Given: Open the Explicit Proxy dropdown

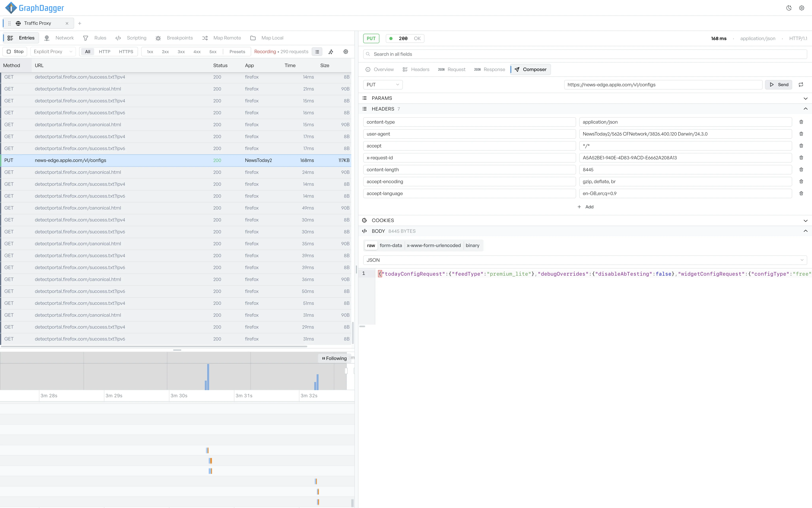Looking at the screenshot, I should 53,52.
